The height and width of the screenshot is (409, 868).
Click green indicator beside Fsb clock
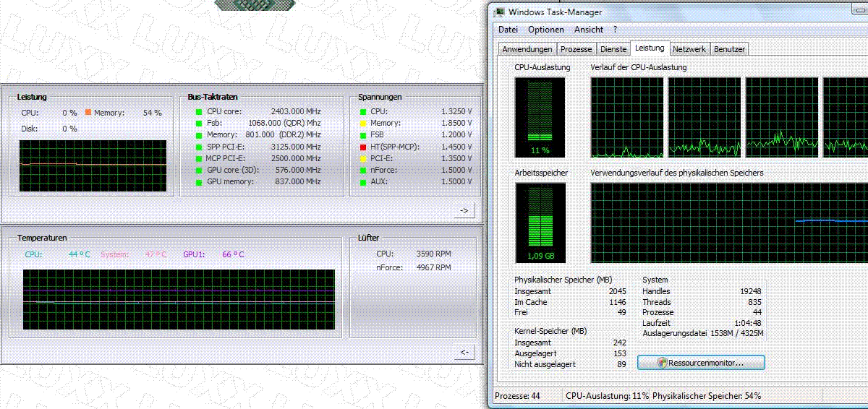[199, 124]
